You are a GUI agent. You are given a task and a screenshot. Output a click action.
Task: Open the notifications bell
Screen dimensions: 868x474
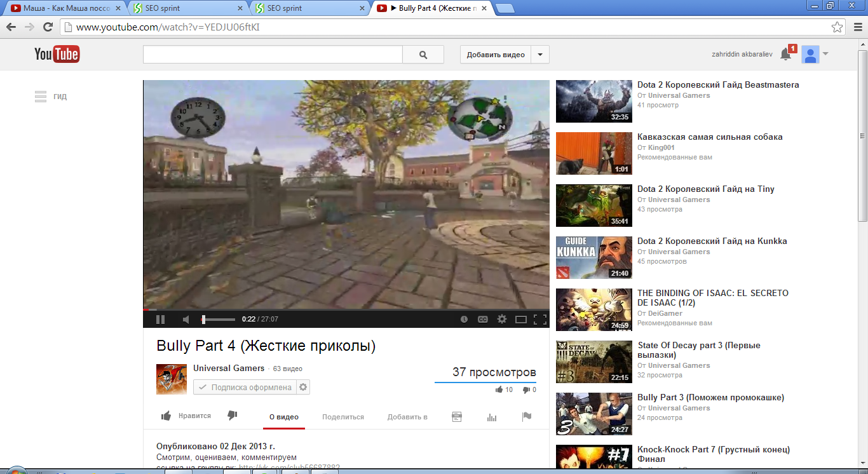click(785, 55)
